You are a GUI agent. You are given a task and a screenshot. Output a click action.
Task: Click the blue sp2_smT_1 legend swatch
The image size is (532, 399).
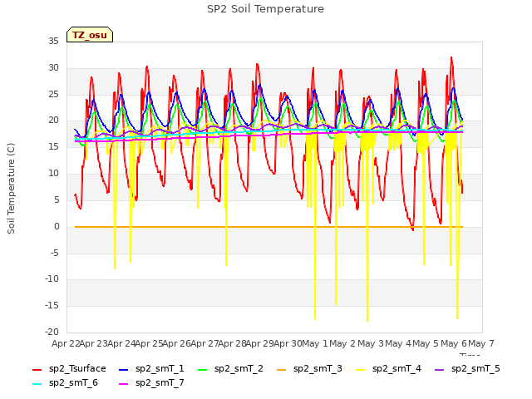point(124,369)
